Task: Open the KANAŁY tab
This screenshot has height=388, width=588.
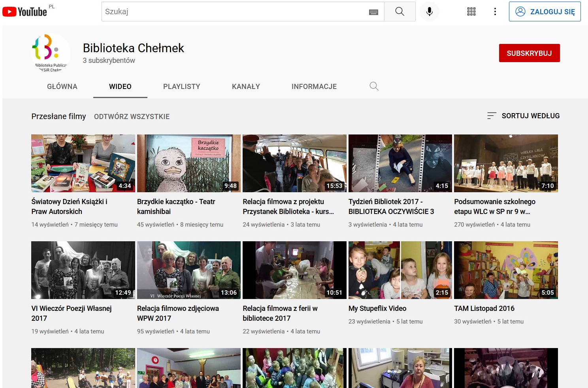Action: click(x=246, y=86)
